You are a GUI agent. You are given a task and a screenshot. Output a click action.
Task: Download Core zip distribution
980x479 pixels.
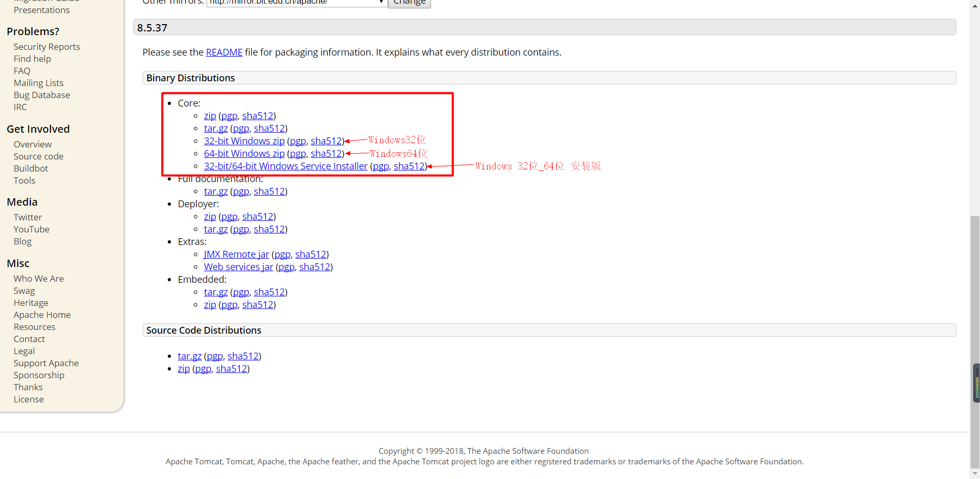(x=210, y=116)
